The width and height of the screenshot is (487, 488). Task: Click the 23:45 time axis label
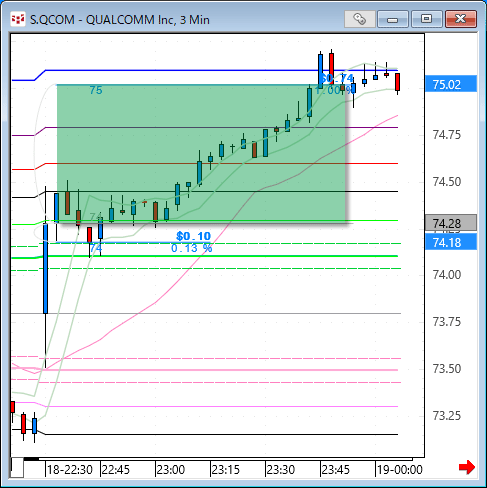click(x=336, y=470)
